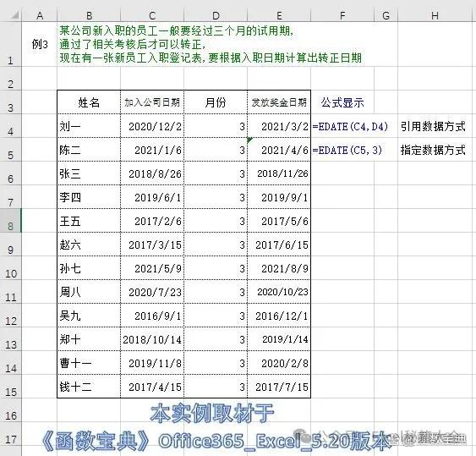This screenshot has height=456, width=476.
Task: Select the 姓名 header cell
Action: click(89, 102)
